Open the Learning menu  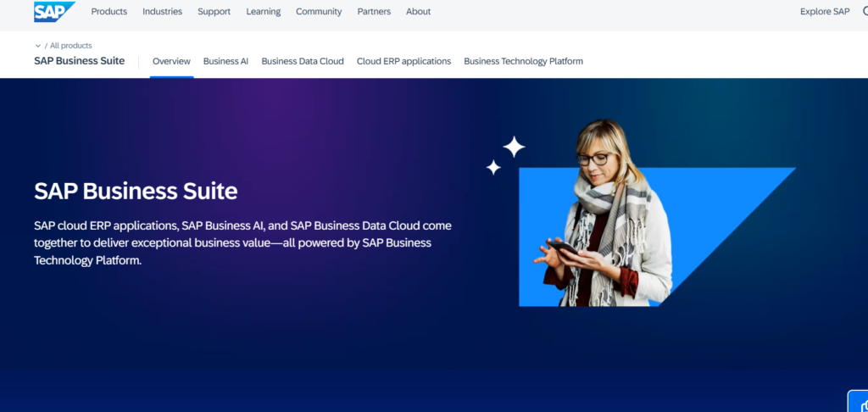[x=263, y=12]
